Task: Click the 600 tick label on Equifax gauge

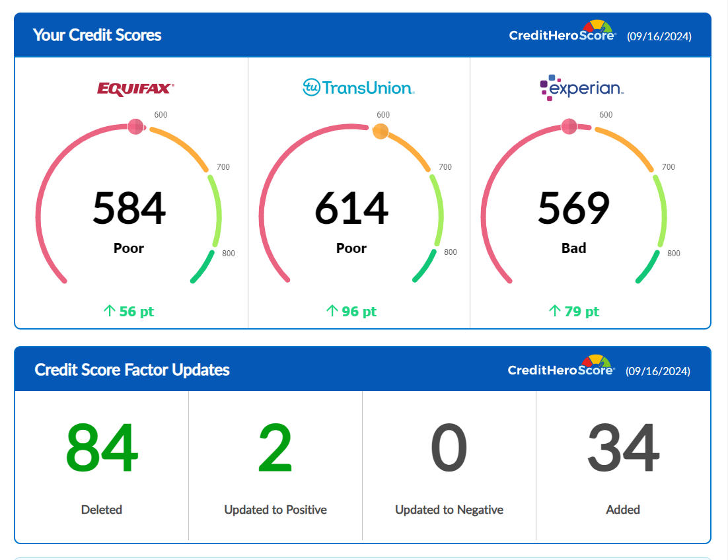Action: [161, 115]
